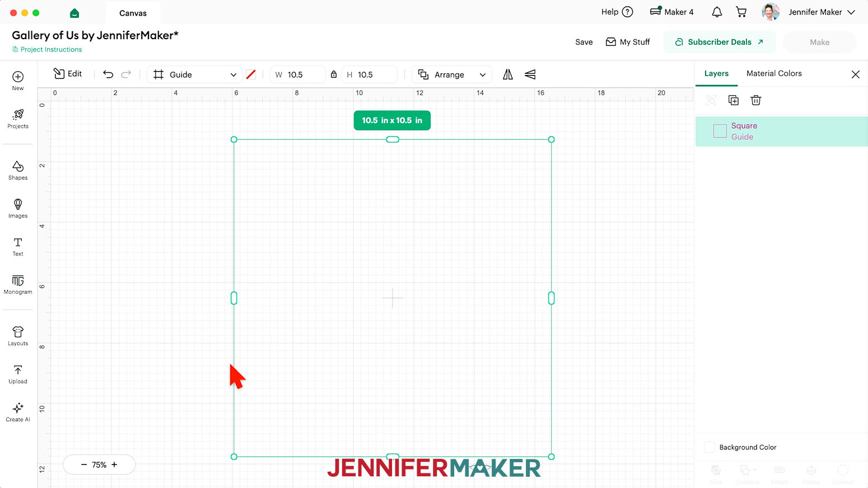Select the Text tool
Screen dimensions: 868x488
coord(18,246)
